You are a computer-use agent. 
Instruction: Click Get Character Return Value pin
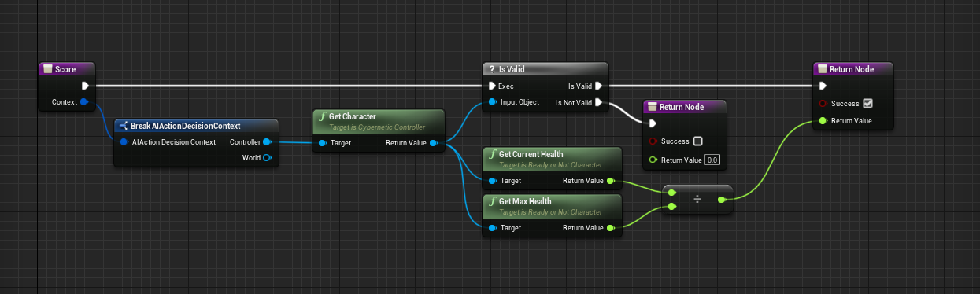435,143
